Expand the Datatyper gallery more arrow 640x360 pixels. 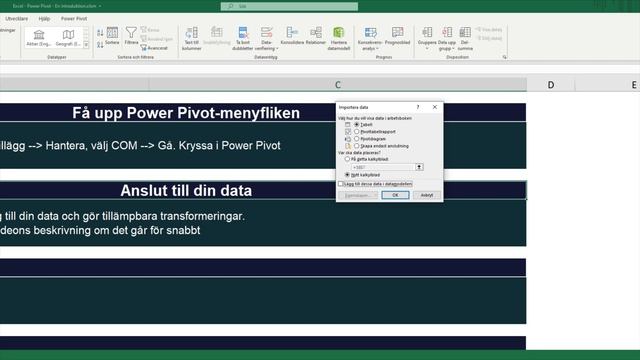click(x=86, y=45)
